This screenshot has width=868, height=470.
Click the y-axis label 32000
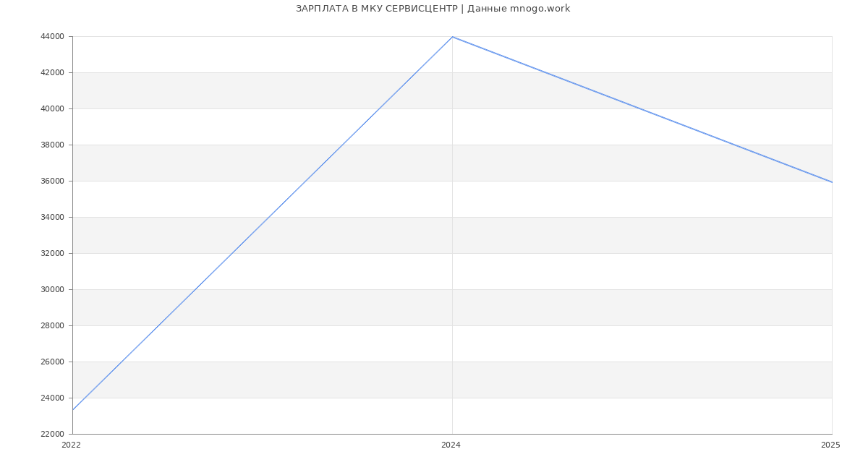[53, 253]
